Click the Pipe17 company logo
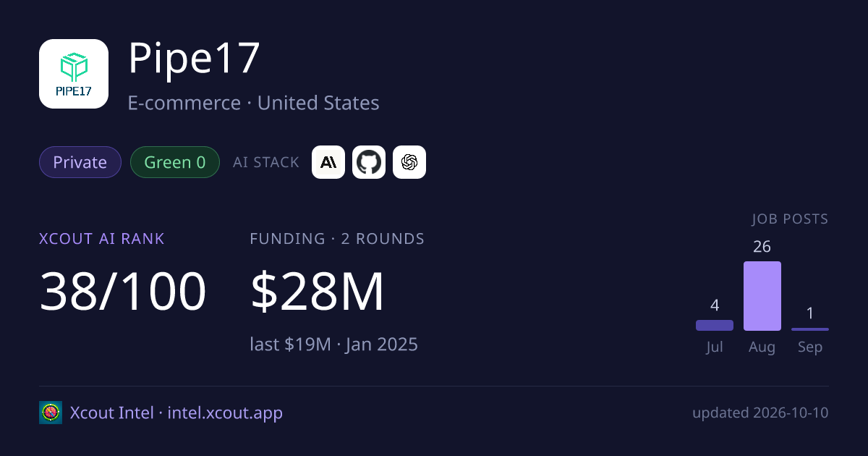The width and height of the screenshot is (868, 456). [x=74, y=74]
